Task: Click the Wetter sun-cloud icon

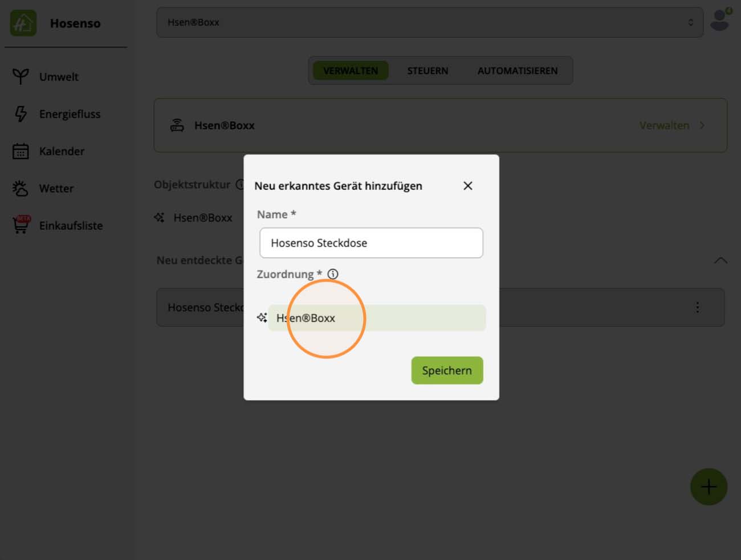Action: pyautogui.click(x=21, y=188)
